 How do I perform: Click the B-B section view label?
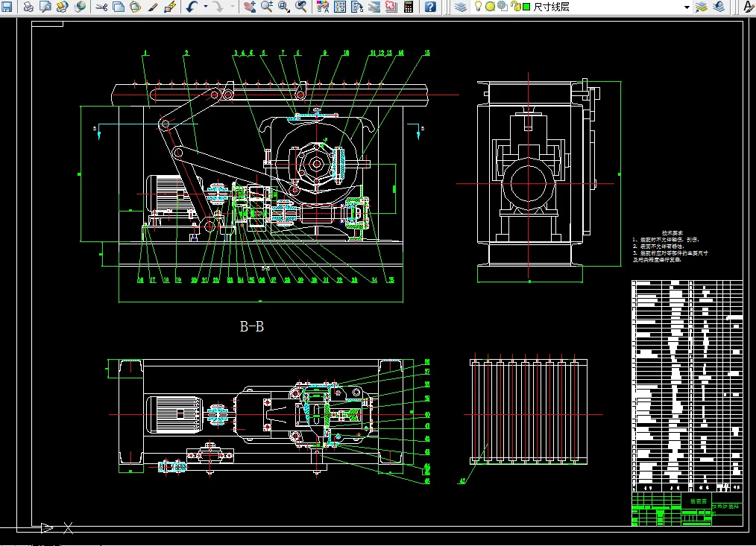click(x=252, y=327)
